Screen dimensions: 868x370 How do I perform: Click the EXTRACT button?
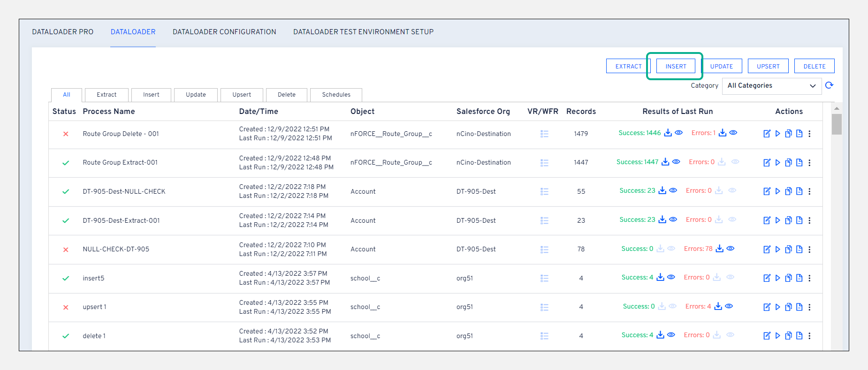point(628,66)
